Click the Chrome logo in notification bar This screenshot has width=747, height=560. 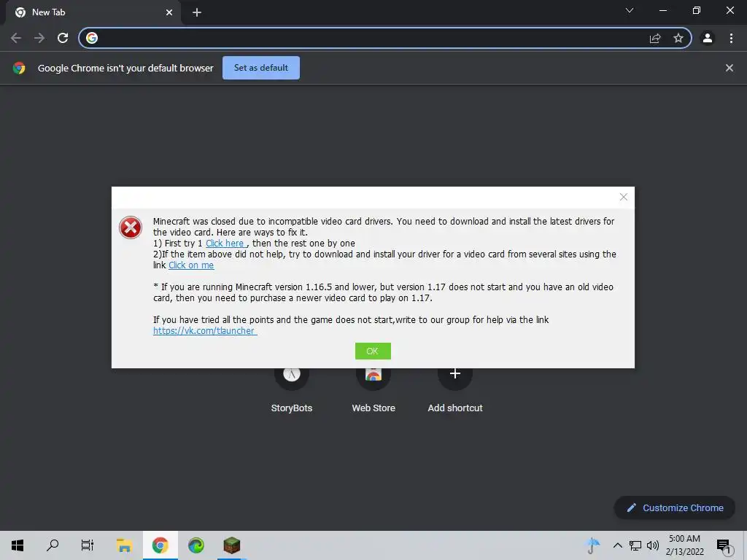click(19, 68)
